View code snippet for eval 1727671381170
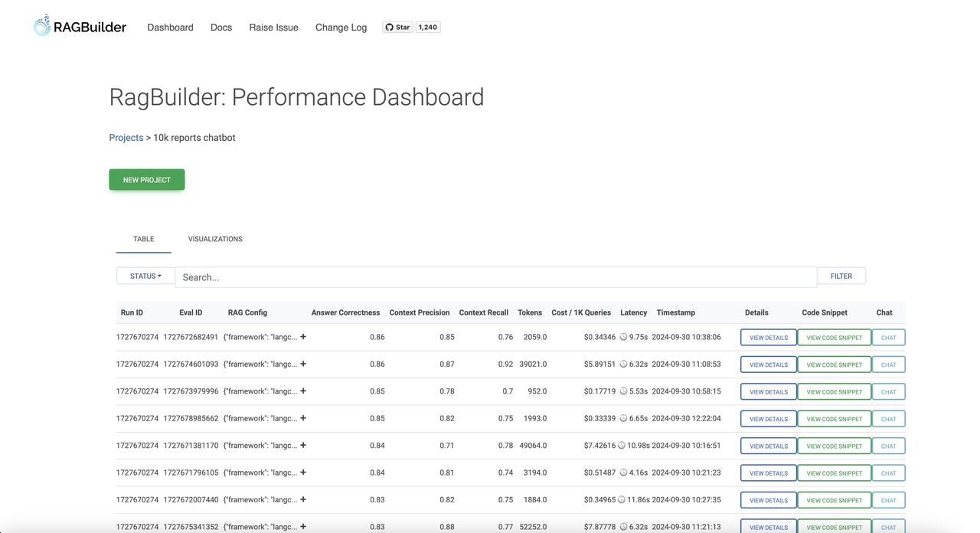 click(x=835, y=446)
